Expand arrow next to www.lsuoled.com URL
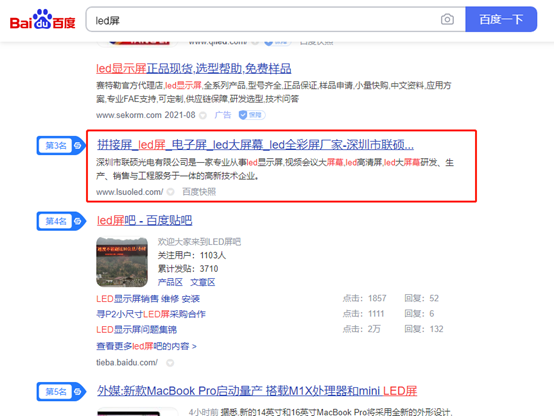The width and height of the screenshot is (554, 416). pos(170,192)
